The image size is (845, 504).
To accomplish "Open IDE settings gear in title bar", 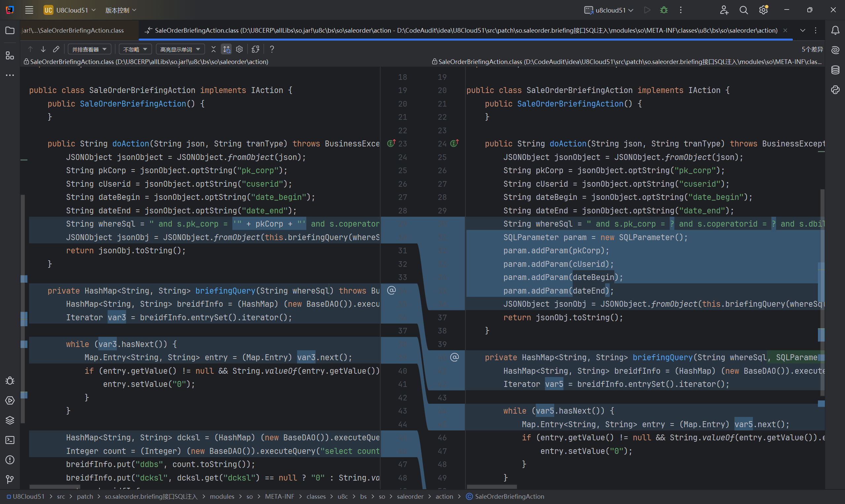I will click(x=763, y=10).
